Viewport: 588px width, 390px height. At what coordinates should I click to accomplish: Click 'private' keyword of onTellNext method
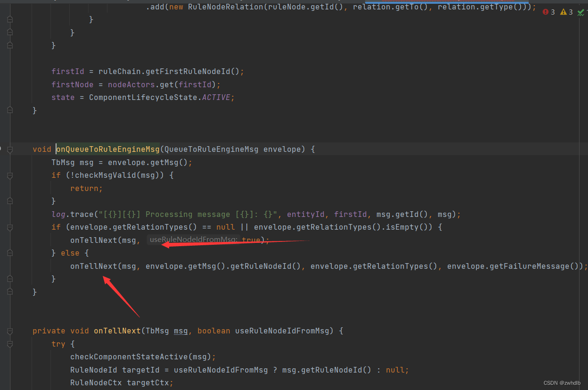point(49,331)
